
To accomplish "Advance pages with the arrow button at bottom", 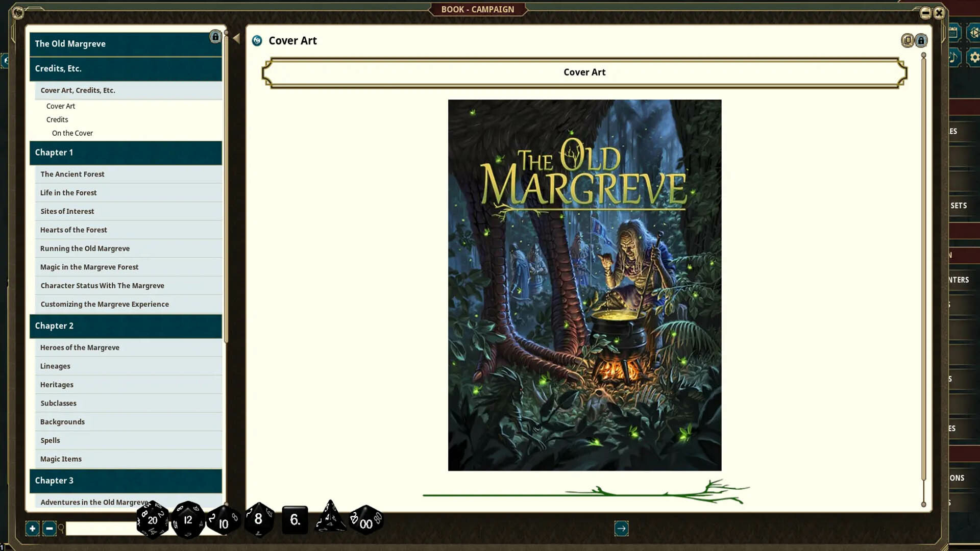I will pos(622,529).
